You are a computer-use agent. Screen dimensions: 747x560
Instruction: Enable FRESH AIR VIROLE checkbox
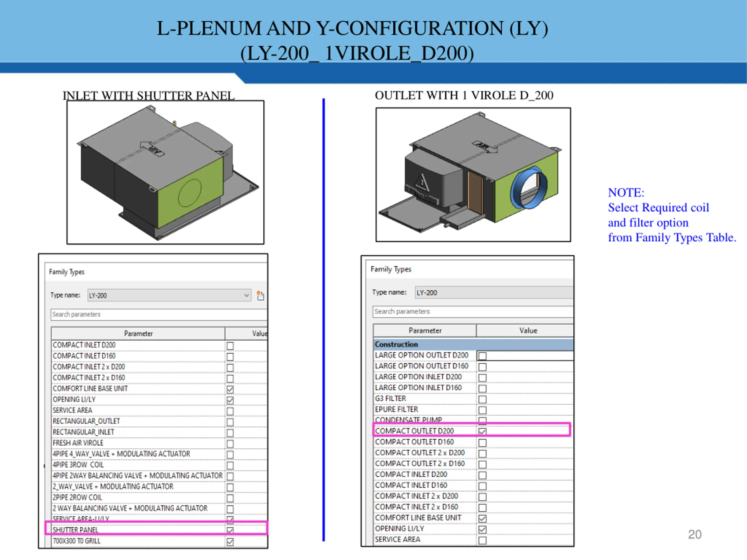coord(230,444)
